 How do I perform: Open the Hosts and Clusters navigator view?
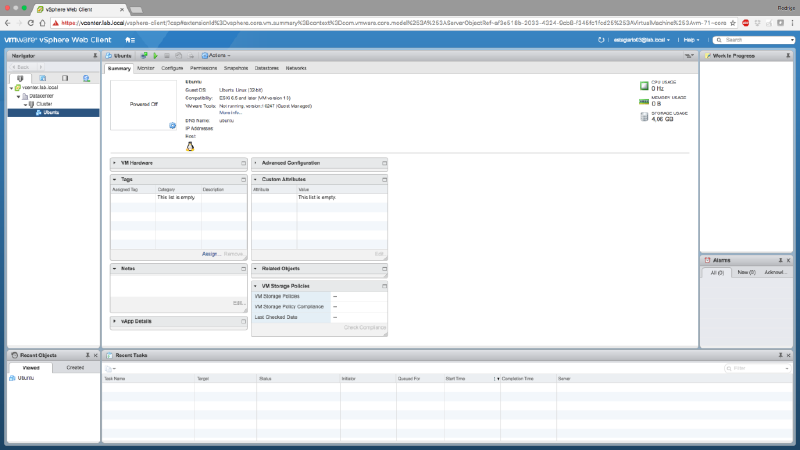tap(20, 77)
